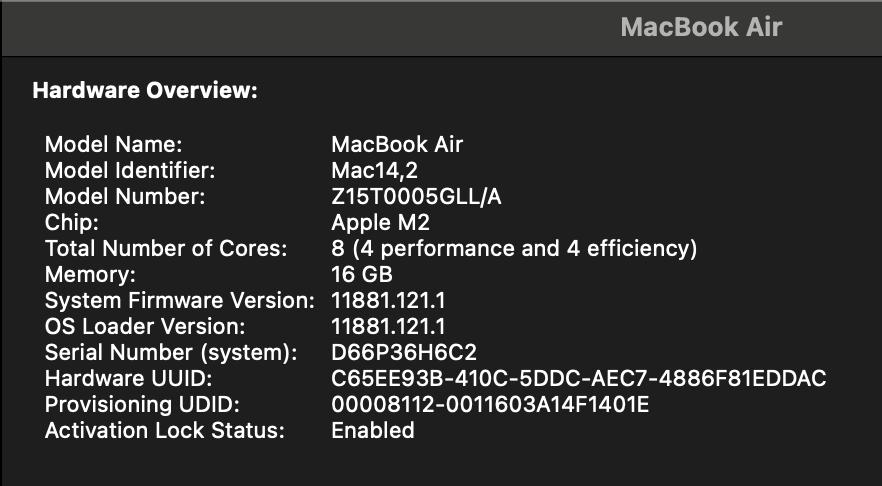This screenshot has height=486, width=882.
Task: Click the OS Loader Version label
Action: pyautogui.click(x=145, y=326)
